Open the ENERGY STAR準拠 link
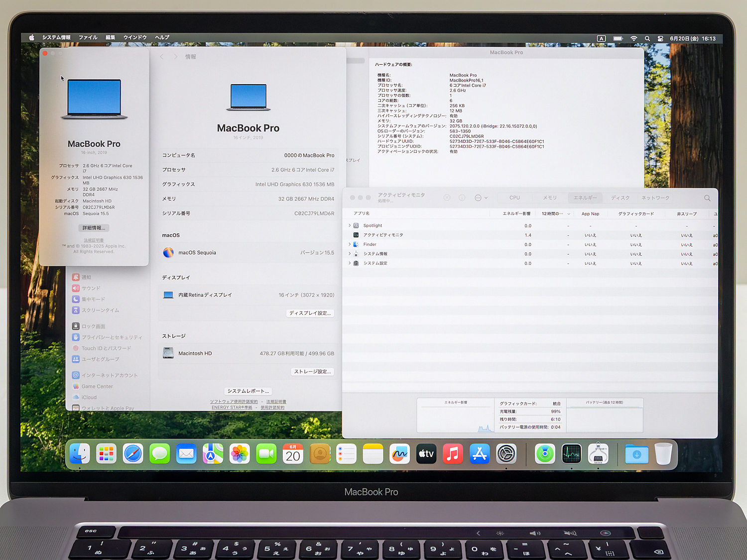The height and width of the screenshot is (560, 747). point(232,408)
